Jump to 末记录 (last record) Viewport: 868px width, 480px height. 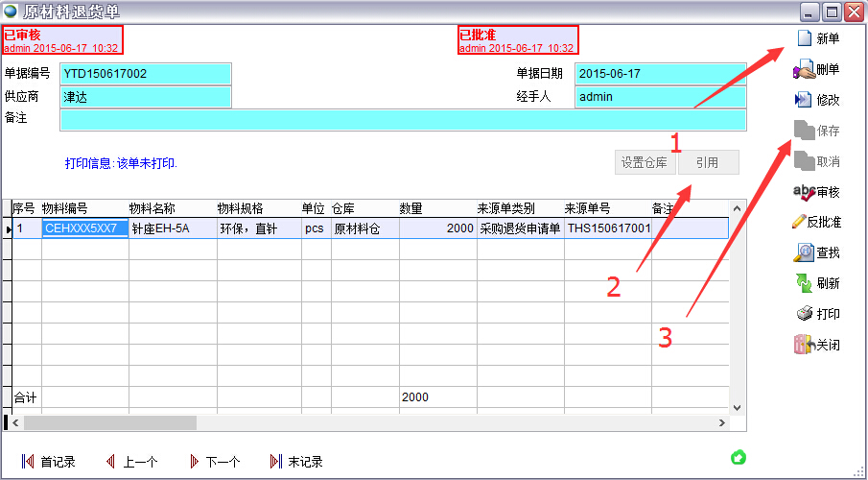pos(277,462)
